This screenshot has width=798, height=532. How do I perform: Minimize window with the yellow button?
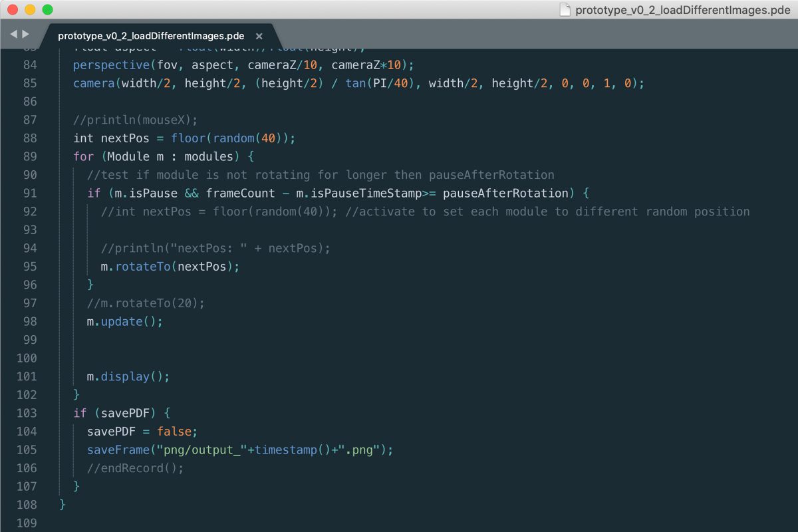click(30, 10)
